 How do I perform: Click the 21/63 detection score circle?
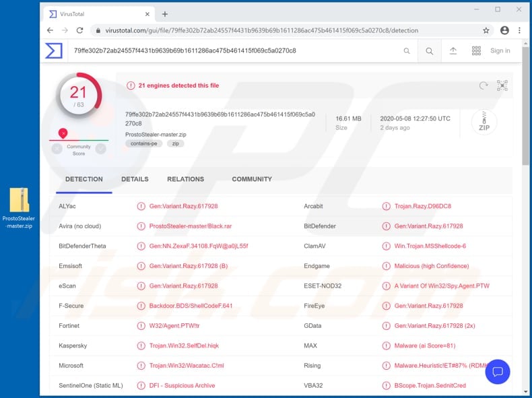pos(79,96)
